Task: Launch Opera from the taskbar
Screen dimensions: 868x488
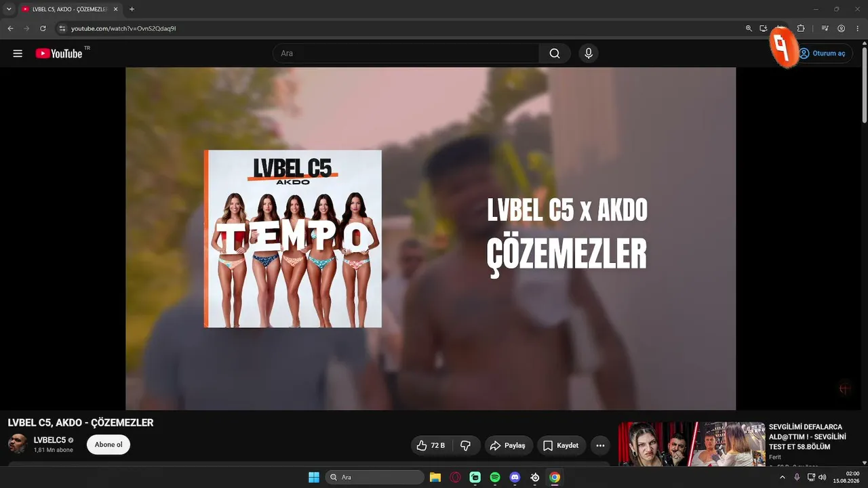Action: 455,477
